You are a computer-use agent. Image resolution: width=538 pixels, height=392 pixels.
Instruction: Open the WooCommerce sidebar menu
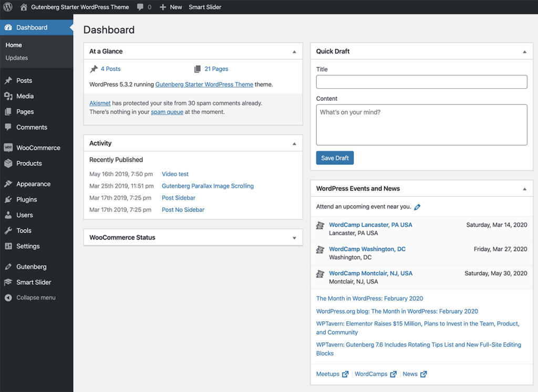pos(38,147)
